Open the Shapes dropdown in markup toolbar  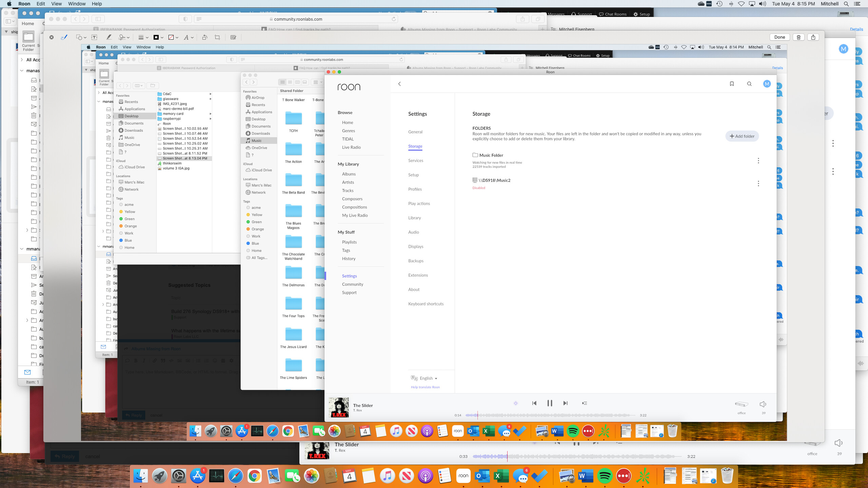(81, 37)
